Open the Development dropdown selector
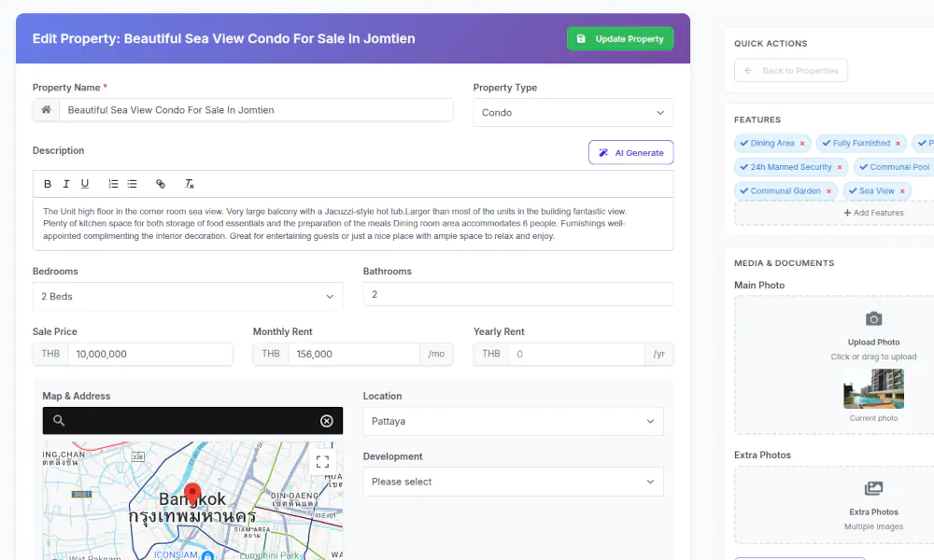Viewport: 934px width, 560px height. click(513, 482)
